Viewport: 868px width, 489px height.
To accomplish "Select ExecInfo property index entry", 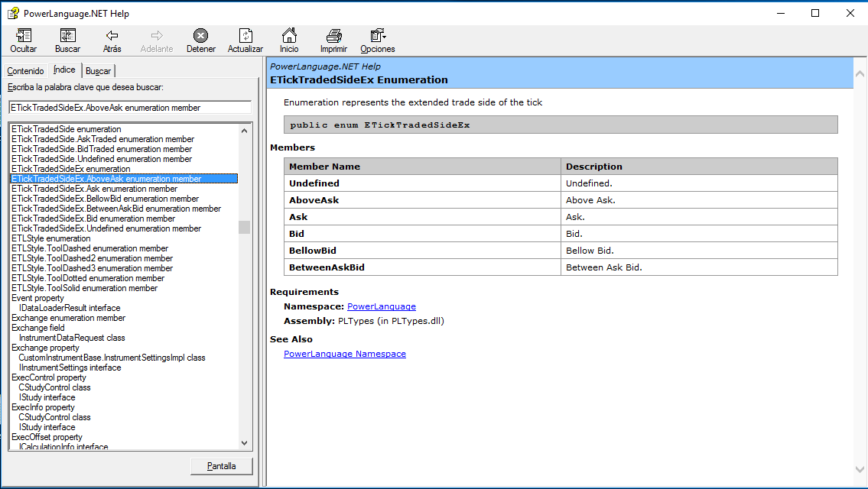I will (x=43, y=408).
